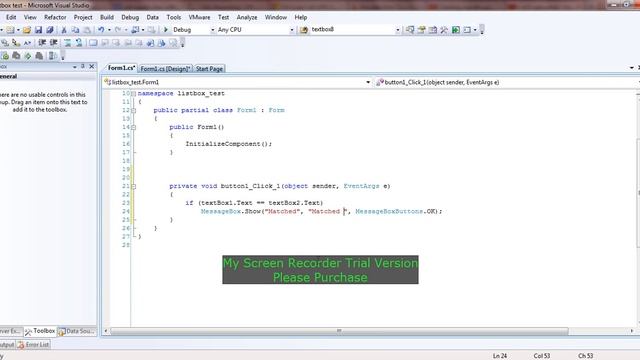Click EventArgs in the method signature
Image resolution: width=640 pixels, height=360 pixels.
click(361, 186)
